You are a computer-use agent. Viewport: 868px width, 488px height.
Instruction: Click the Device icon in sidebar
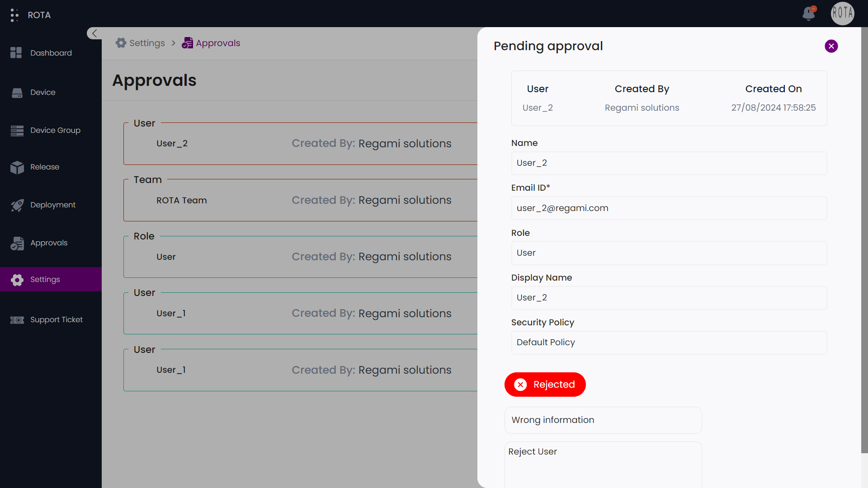[x=17, y=92]
